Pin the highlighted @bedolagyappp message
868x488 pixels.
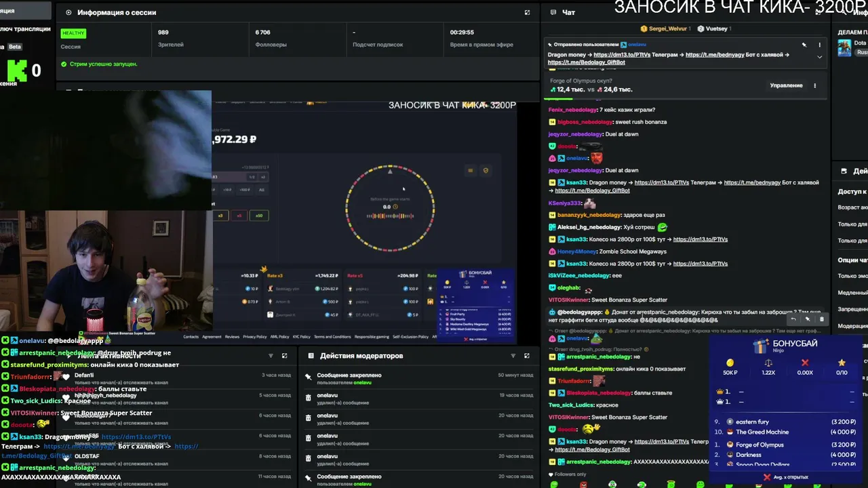click(807, 319)
